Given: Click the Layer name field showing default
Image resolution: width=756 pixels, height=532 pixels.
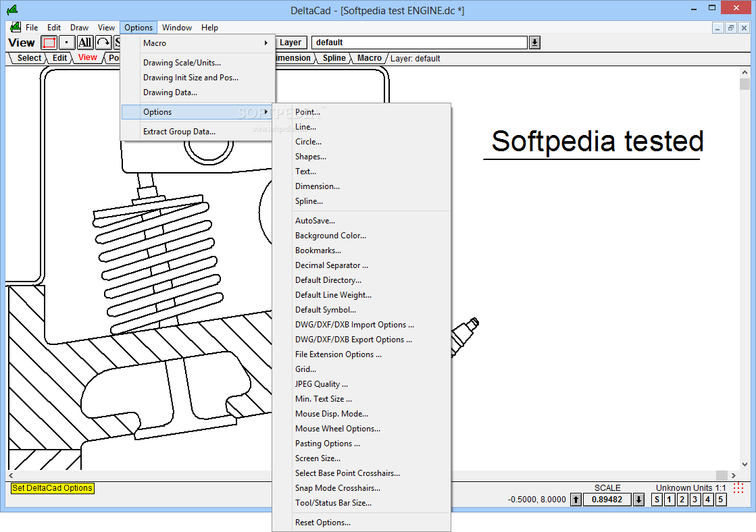Looking at the screenshot, I should pyautogui.click(x=420, y=43).
